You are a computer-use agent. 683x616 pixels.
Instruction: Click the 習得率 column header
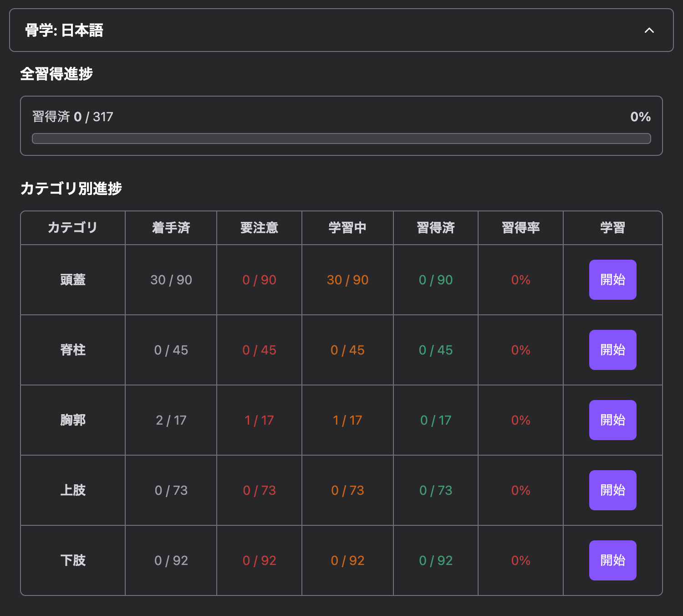click(x=521, y=228)
